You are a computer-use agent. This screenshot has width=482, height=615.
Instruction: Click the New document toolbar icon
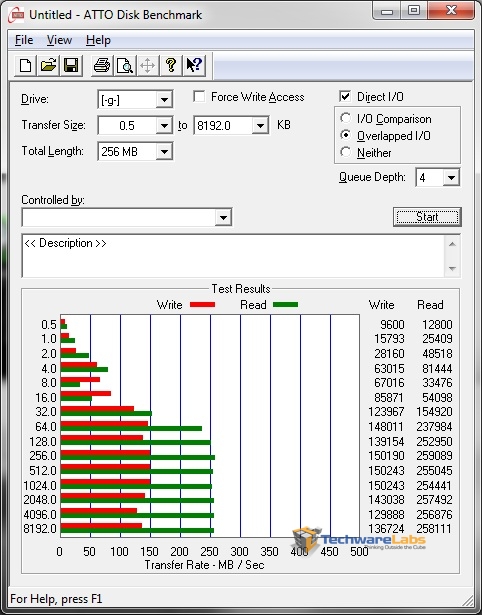point(25,65)
